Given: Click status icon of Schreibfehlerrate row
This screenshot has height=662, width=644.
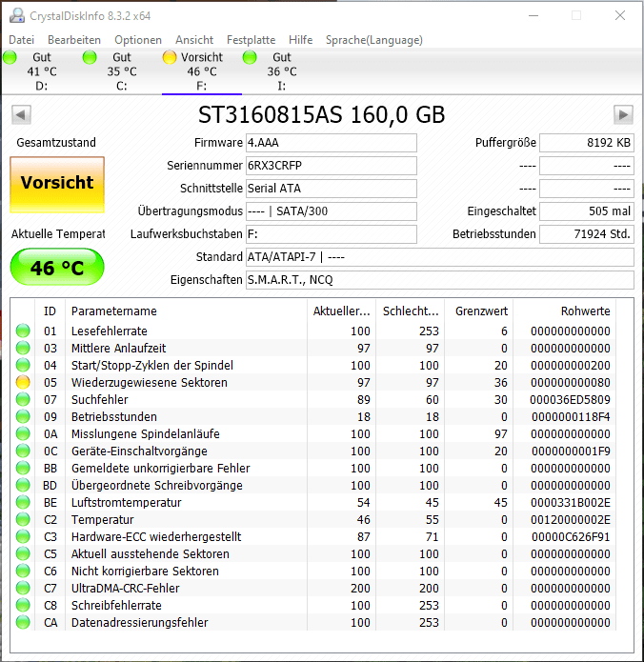Looking at the screenshot, I should point(23,605).
